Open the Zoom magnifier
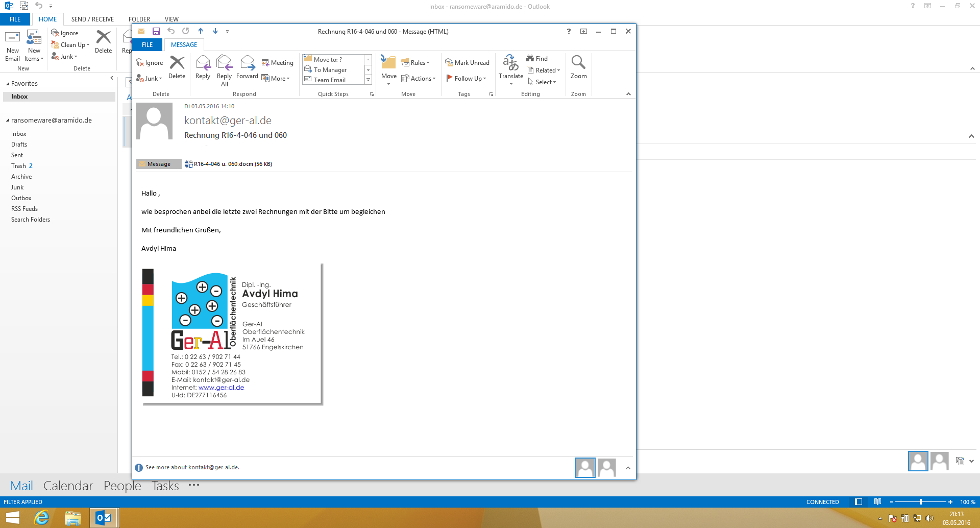Viewport: 980px width, 528px height. (x=578, y=67)
